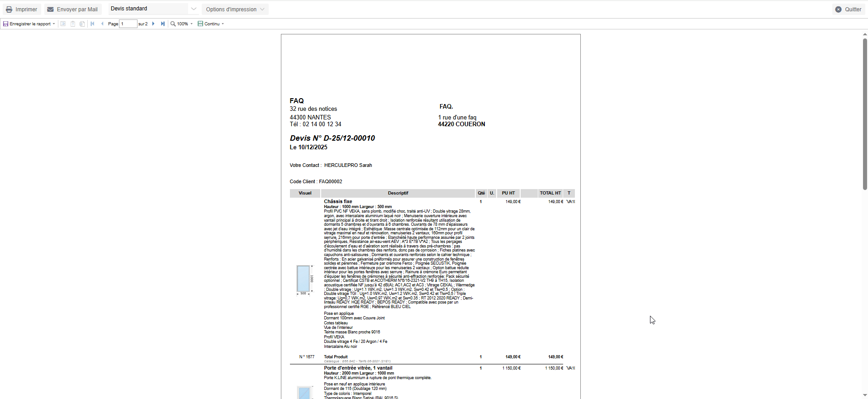Click 'Porte d'entrée vitrée, 1 vantail' heading
Viewport: 868px width, 399px height.
click(x=358, y=368)
